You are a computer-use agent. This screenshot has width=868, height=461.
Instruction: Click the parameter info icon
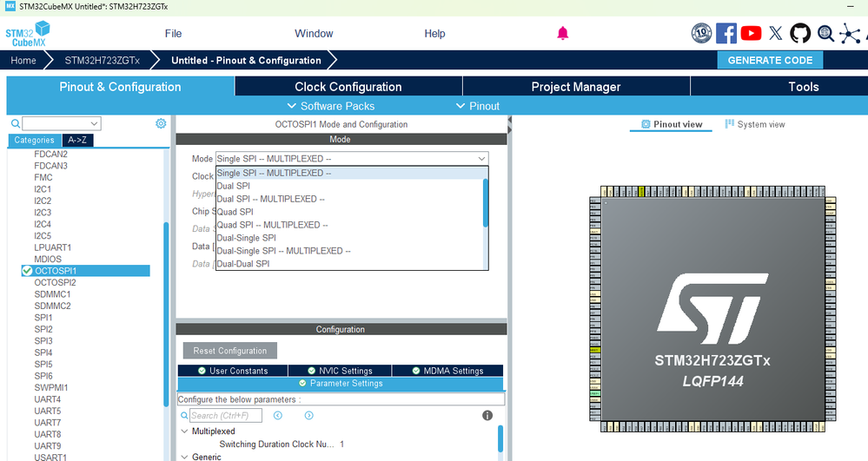click(x=487, y=415)
